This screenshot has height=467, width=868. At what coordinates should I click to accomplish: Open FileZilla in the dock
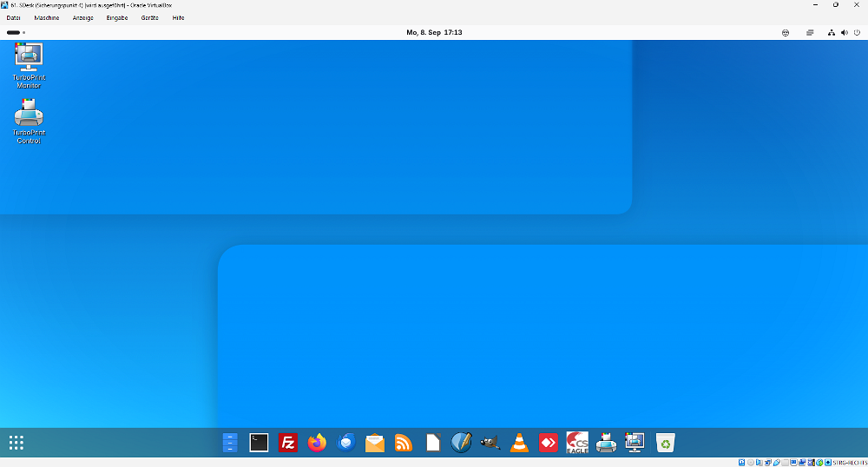(x=288, y=443)
